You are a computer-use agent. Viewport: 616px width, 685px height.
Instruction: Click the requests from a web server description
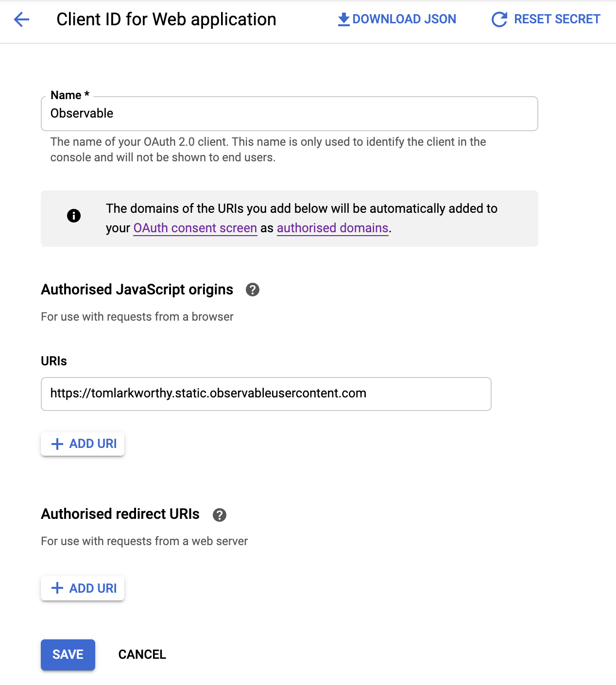pyautogui.click(x=144, y=541)
